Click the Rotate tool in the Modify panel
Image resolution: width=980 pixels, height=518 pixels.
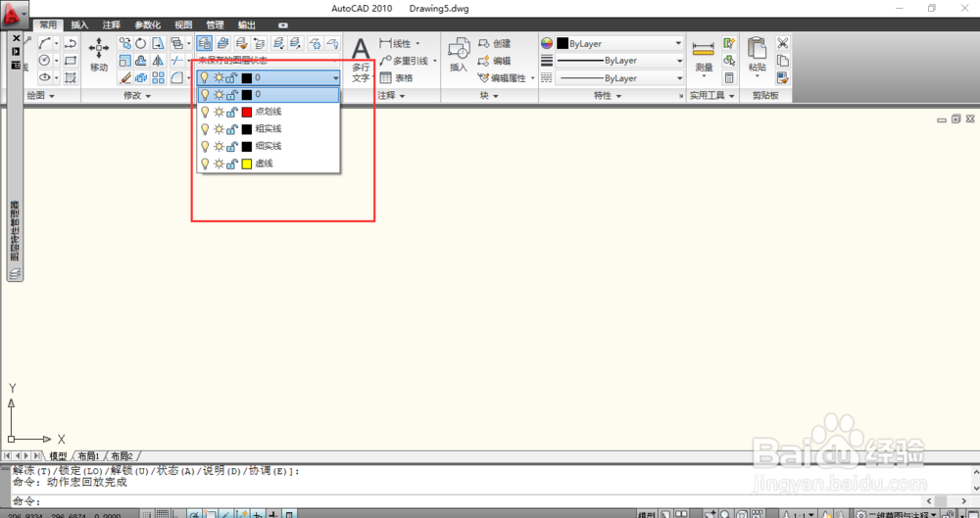pos(141,43)
